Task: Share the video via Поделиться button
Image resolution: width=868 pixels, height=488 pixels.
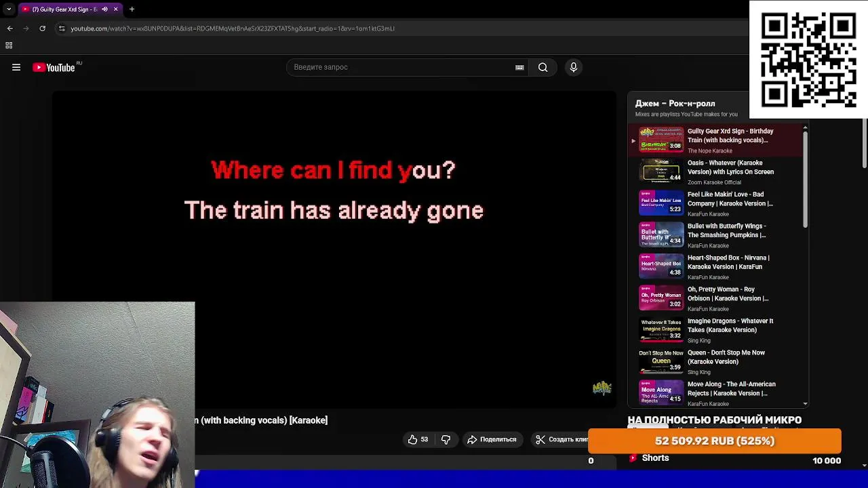Action: click(492, 439)
